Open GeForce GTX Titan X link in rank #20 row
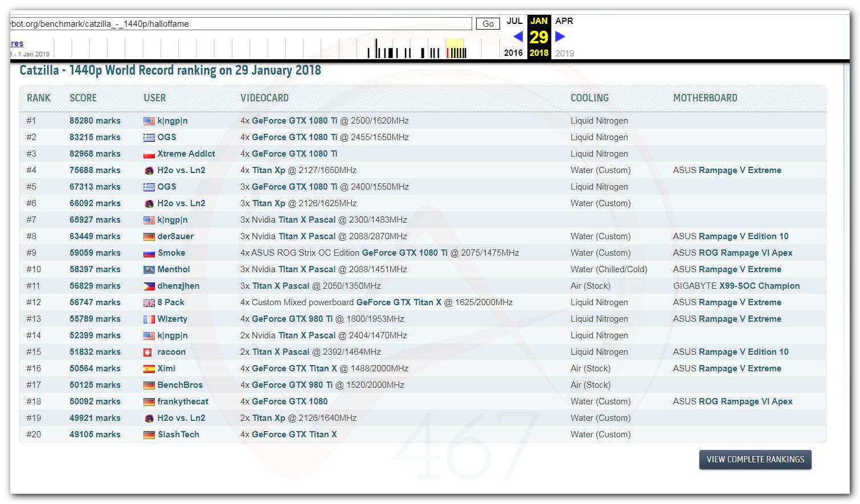This screenshot has height=504, width=860. 294,435
